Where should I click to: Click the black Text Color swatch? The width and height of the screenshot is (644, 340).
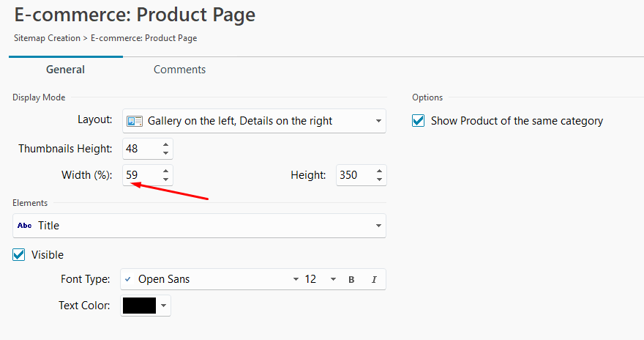click(139, 306)
